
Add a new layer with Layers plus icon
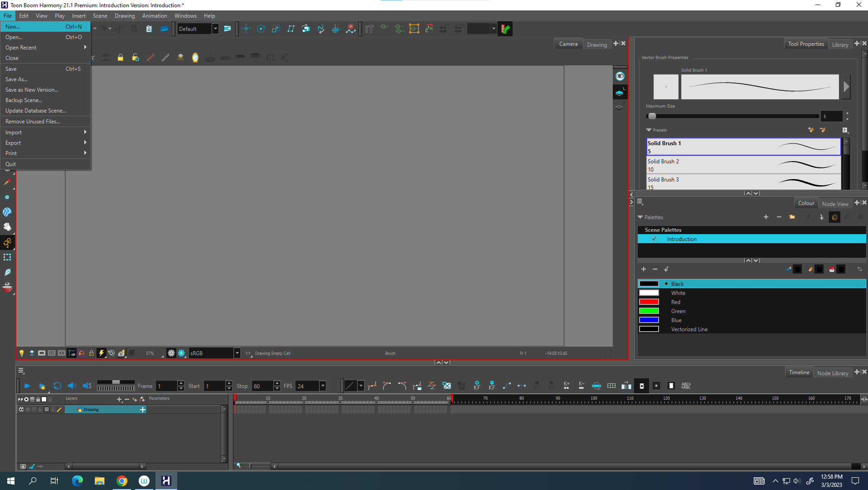pyautogui.click(x=119, y=399)
